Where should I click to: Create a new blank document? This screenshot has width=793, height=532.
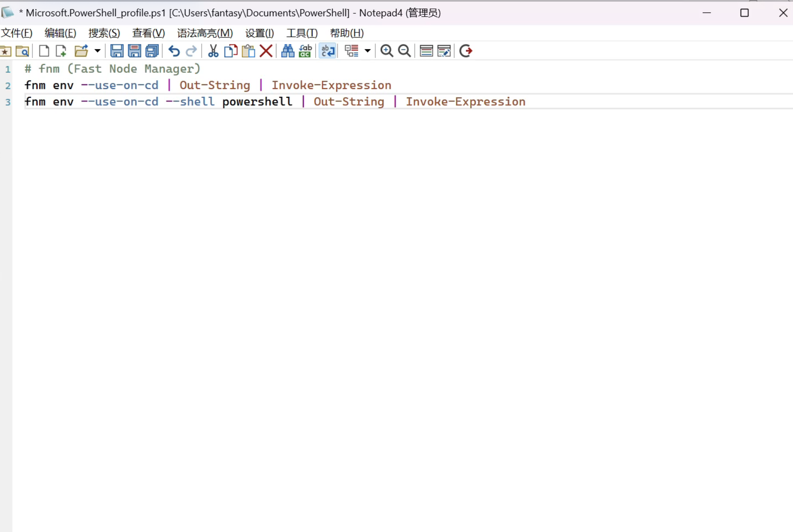point(44,51)
